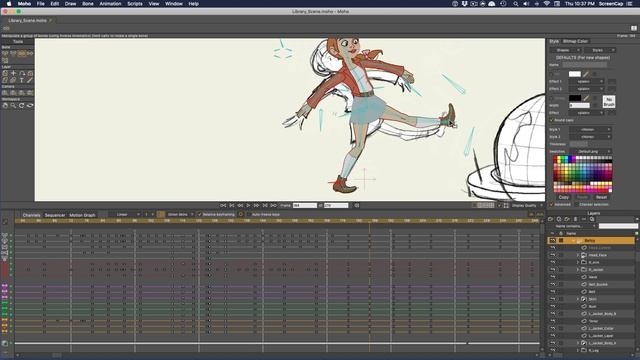640x360 pixels.
Task: Select the Insert Text 'T' layer tool
Action: 22,81
